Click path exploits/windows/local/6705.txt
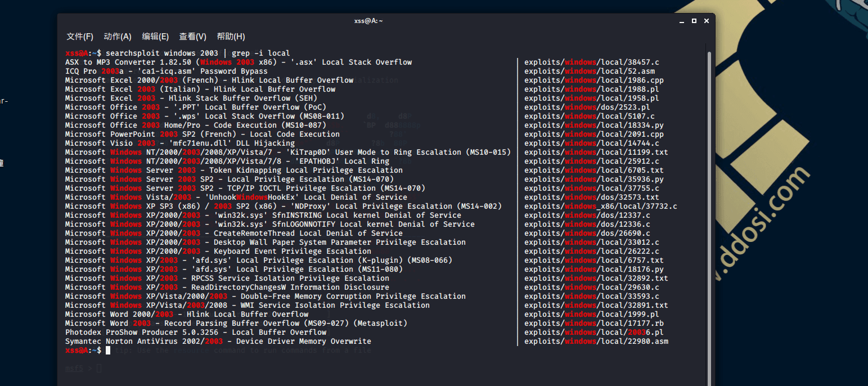868x386 pixels. tap(594, 170)
